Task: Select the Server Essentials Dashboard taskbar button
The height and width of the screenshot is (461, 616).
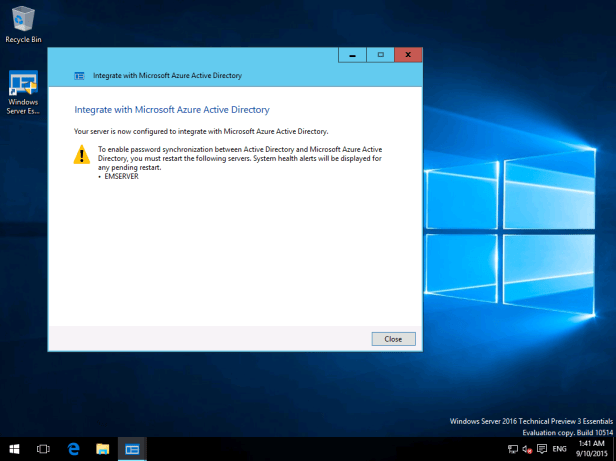Action: [x=132, y=449]
